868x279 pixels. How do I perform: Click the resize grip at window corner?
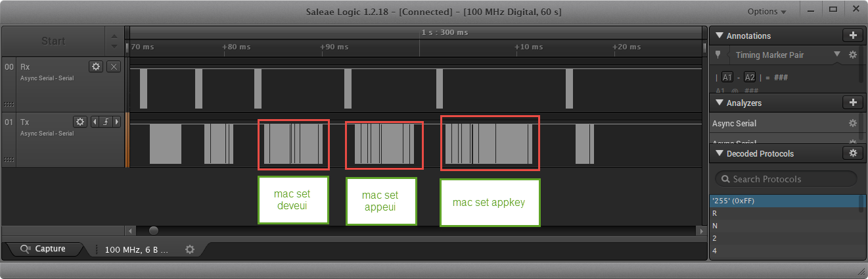click(861, 272)
